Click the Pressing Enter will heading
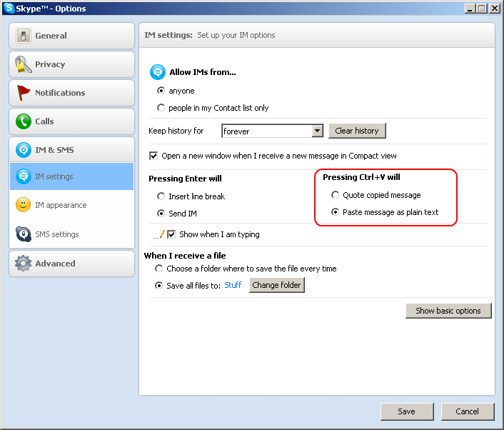 pyautogui.click(x=185, y=179)
